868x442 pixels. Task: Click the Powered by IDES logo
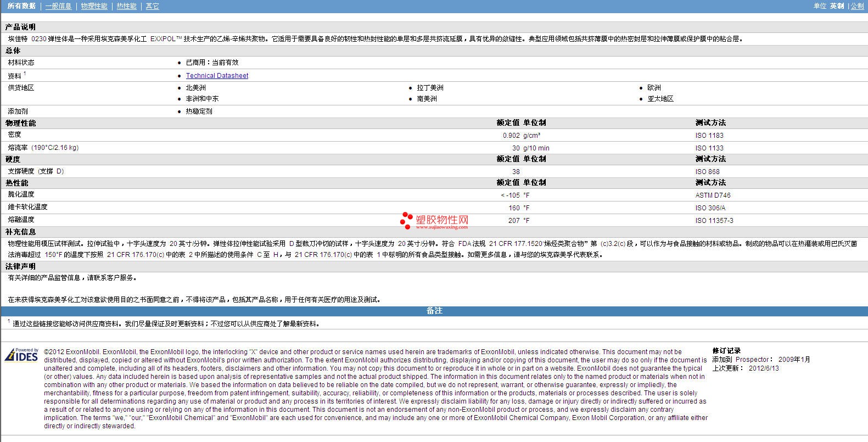point(21,355)
